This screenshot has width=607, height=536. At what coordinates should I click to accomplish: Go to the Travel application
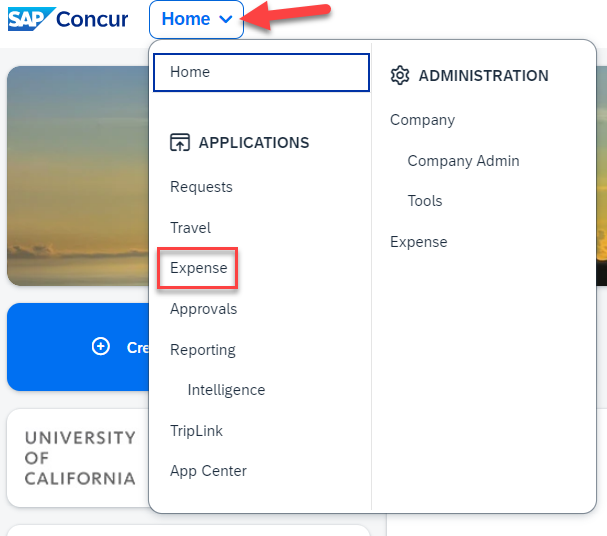coord(190,228)
